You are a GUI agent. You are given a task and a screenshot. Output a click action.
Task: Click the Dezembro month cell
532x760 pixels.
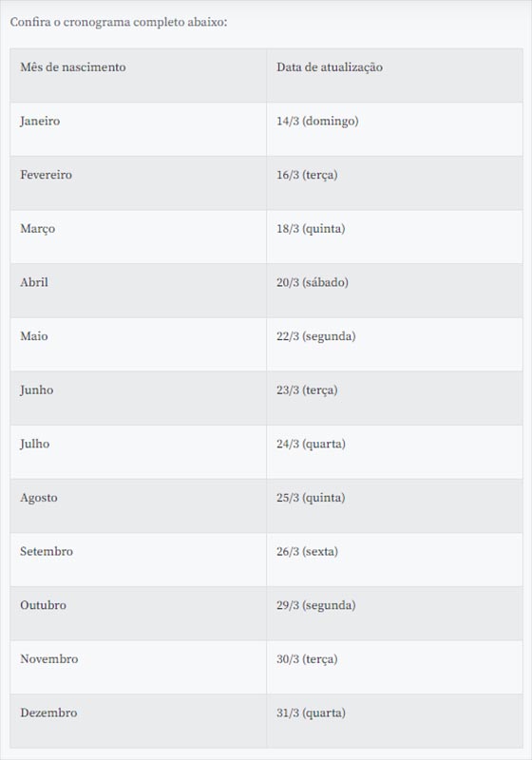pyautogui.click(x=138, y=721)
